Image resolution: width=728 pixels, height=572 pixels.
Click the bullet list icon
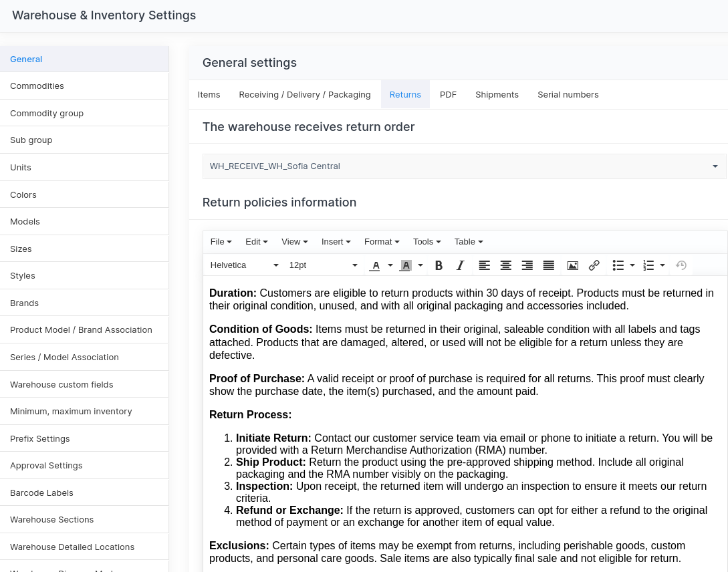coord(618,265)
